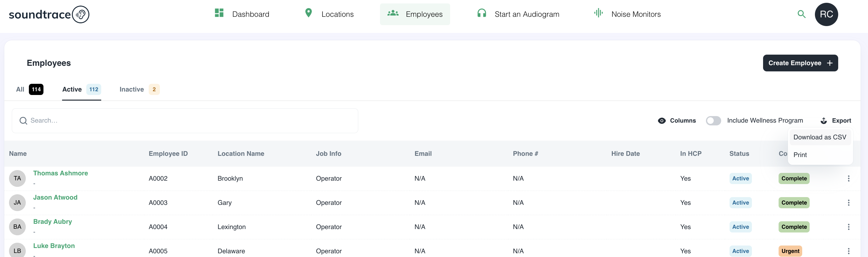Click the Active badge in Thomas Ashmore's row
The height and width of the screenshot is (257, 868).
point(740,178)
